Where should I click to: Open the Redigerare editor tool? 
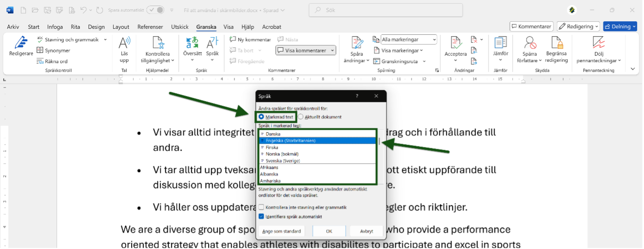pos(21,46)
